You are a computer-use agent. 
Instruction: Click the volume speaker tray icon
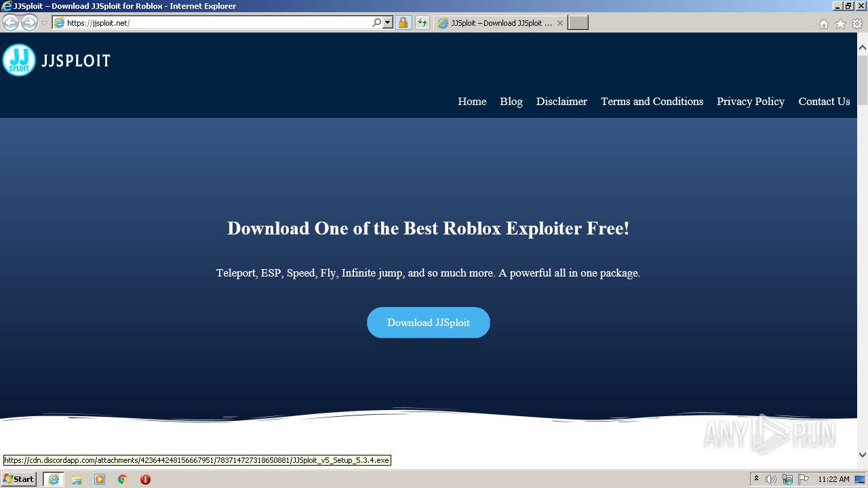click(x=771, y=479)
